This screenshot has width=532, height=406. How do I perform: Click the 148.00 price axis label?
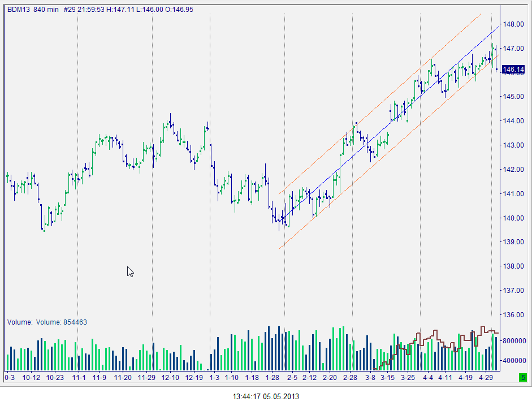point(513,24)
